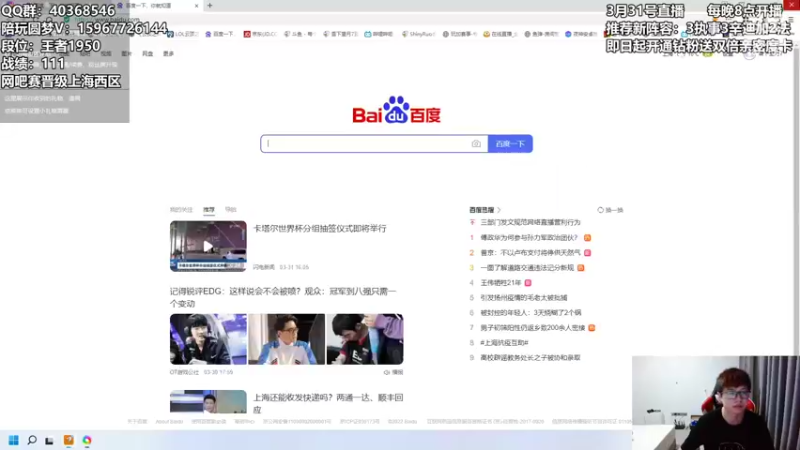The image size is (800, 450).
Task: Open headline 卡塔尔世界杯分组抽签仪式即将举行
Action: (320, 229)
